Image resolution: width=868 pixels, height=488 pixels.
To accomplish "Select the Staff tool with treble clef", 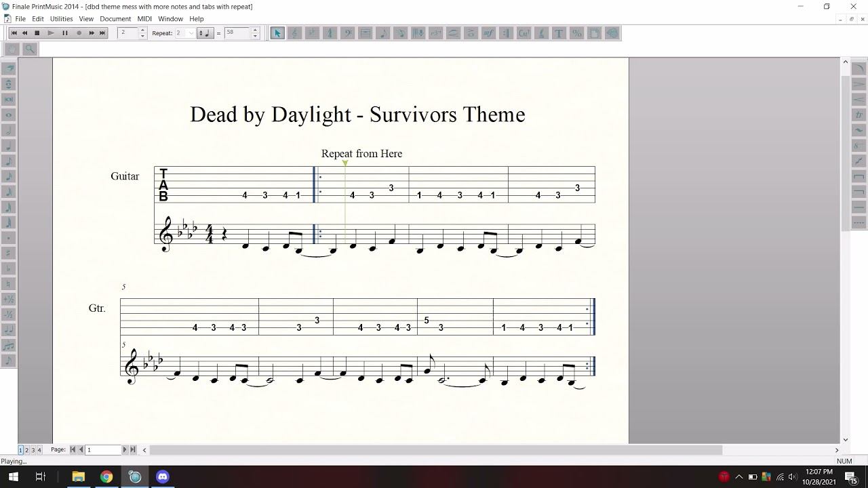I will tap(295, 33).
